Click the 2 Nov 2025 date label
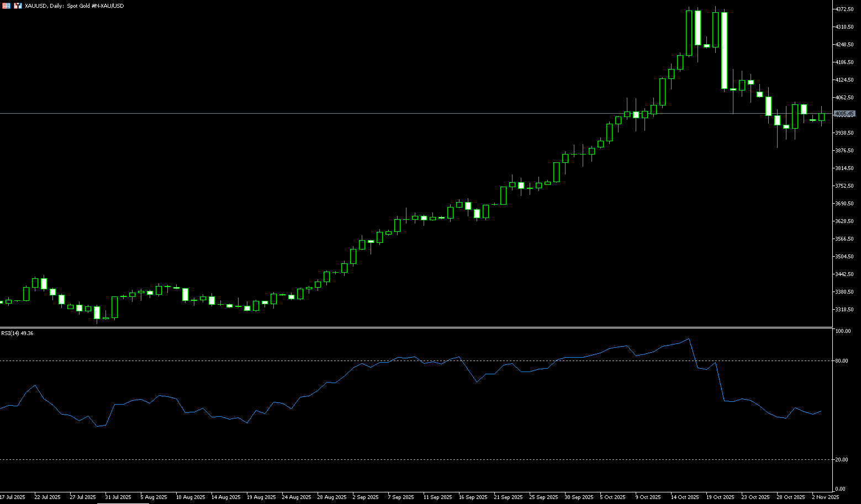 pos(825,497)
